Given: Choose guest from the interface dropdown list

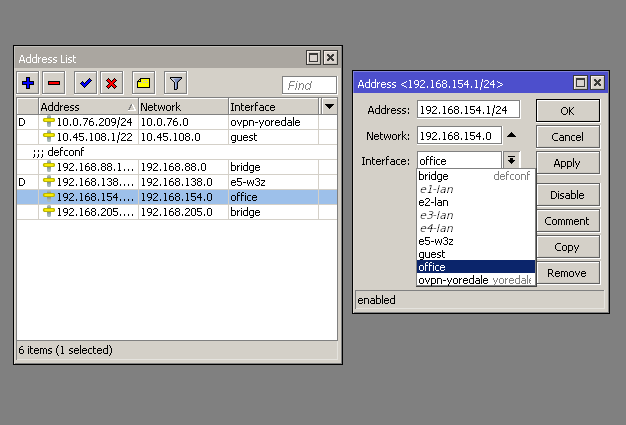Looking at the screenshot, I should [x=475, y=254].
